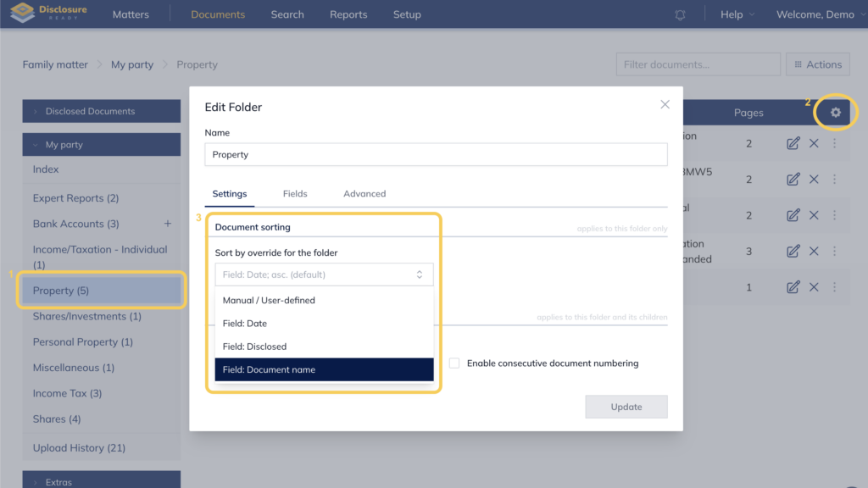
Task: Select Field: Document name sort option
Action: pyautogui.click(x=324, y=369)
